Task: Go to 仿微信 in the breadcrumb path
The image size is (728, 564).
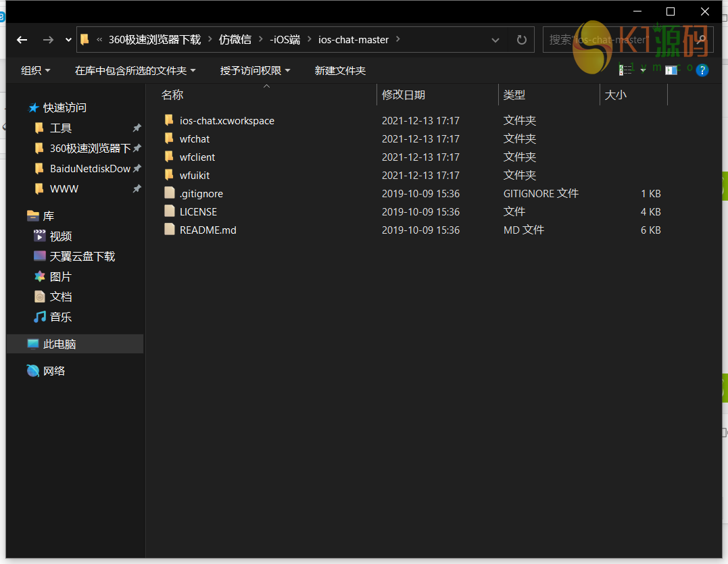Action: [x=235, y=40]
